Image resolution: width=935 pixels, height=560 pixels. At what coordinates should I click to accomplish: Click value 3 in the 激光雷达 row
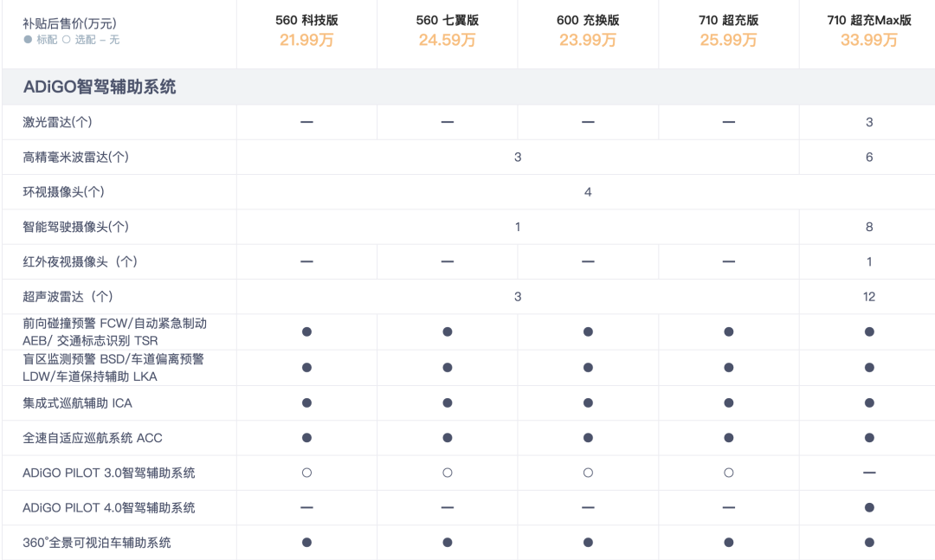click(869, 122)
